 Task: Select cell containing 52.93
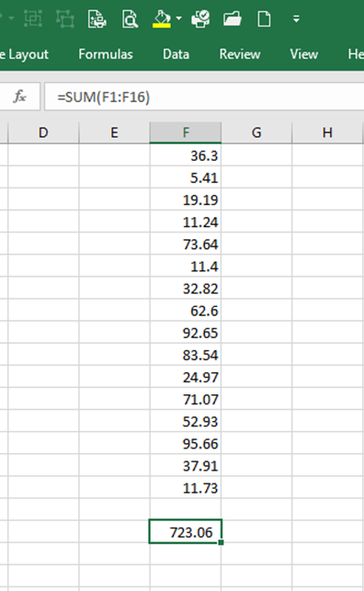click(x=186, y=421)
